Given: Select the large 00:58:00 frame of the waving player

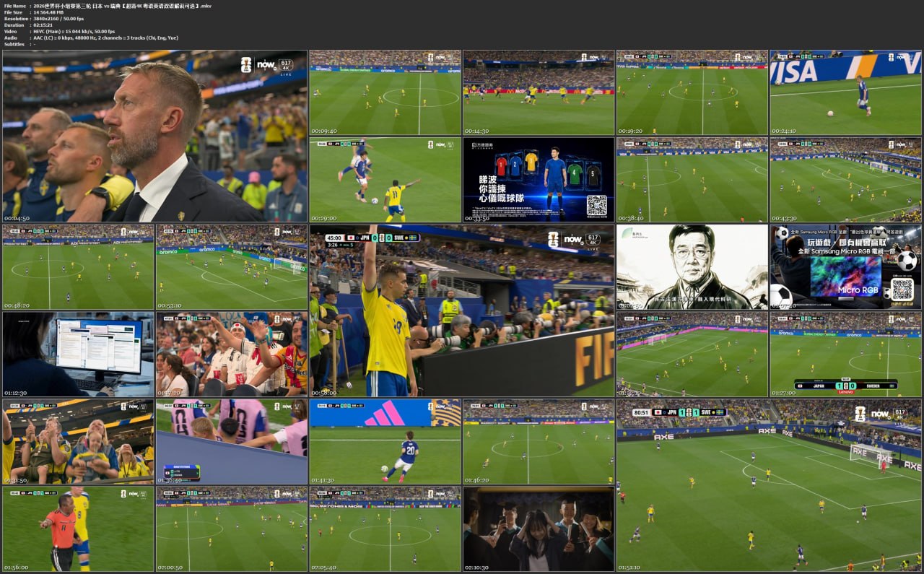Looking at the screenshot, I should (x=462, y=310).
